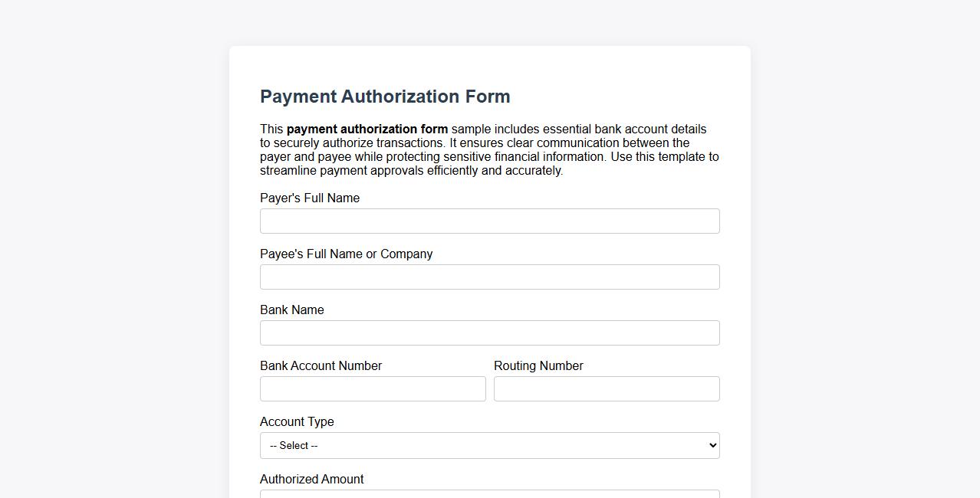Open the Account Type dropdown
Image resolution: width=980 pixels, height=498 pixels.
click(489, 445)
